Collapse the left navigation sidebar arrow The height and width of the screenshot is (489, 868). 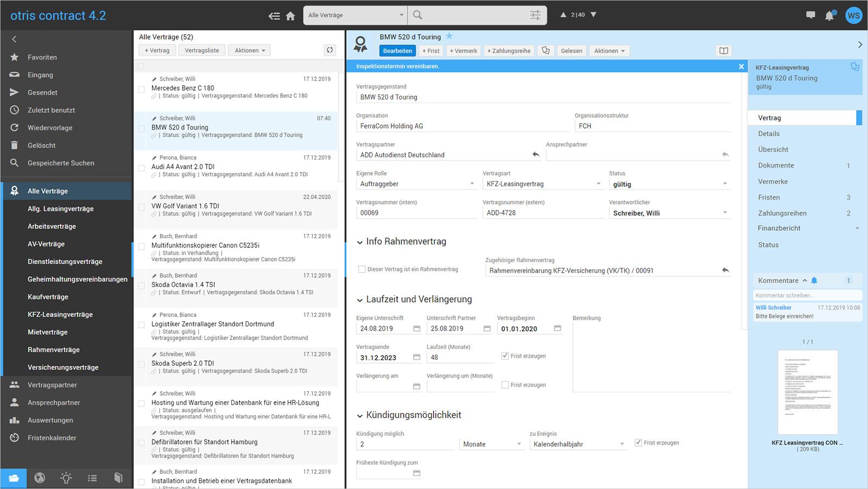pyautogui.click(x=14, y=39)
